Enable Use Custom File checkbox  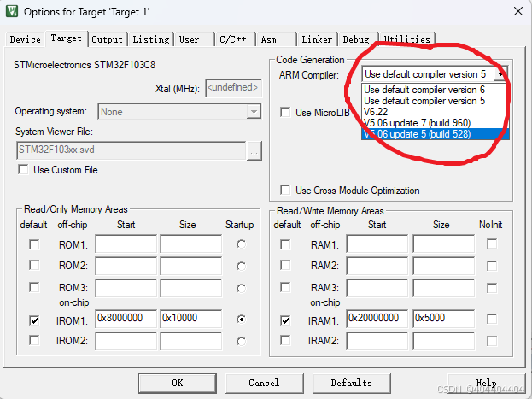click(23, 169)
